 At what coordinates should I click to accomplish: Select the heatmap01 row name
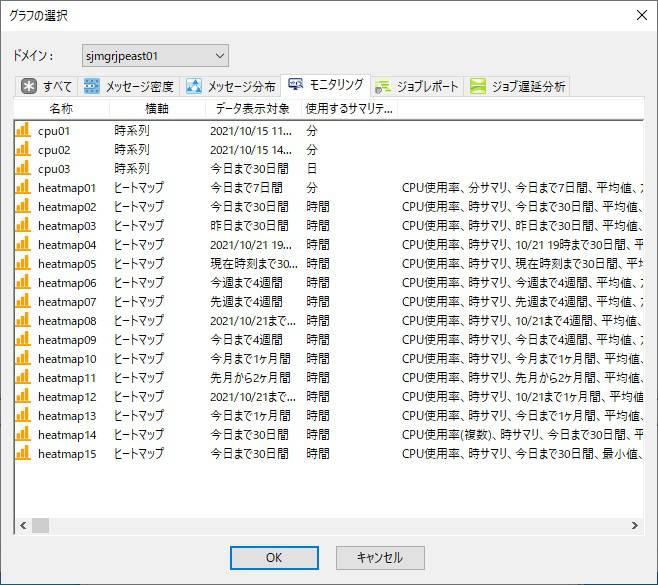click(x=67, y=188)
